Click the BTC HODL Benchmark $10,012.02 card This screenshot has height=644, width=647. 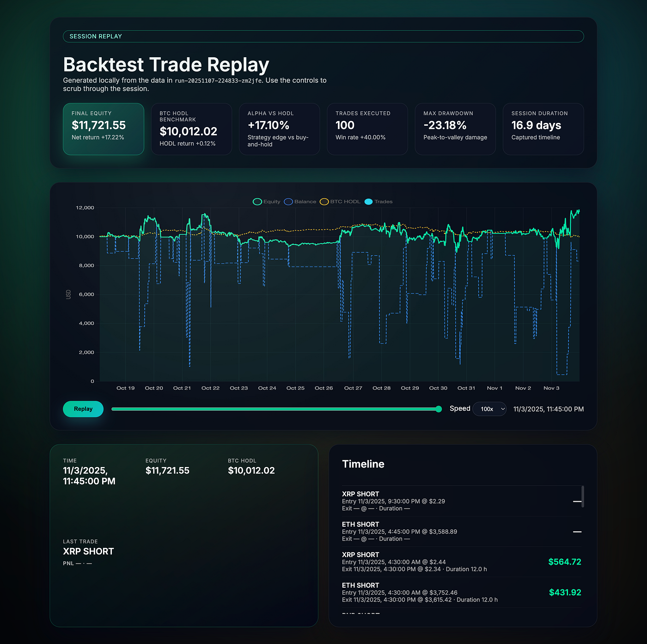coord(191,129)
